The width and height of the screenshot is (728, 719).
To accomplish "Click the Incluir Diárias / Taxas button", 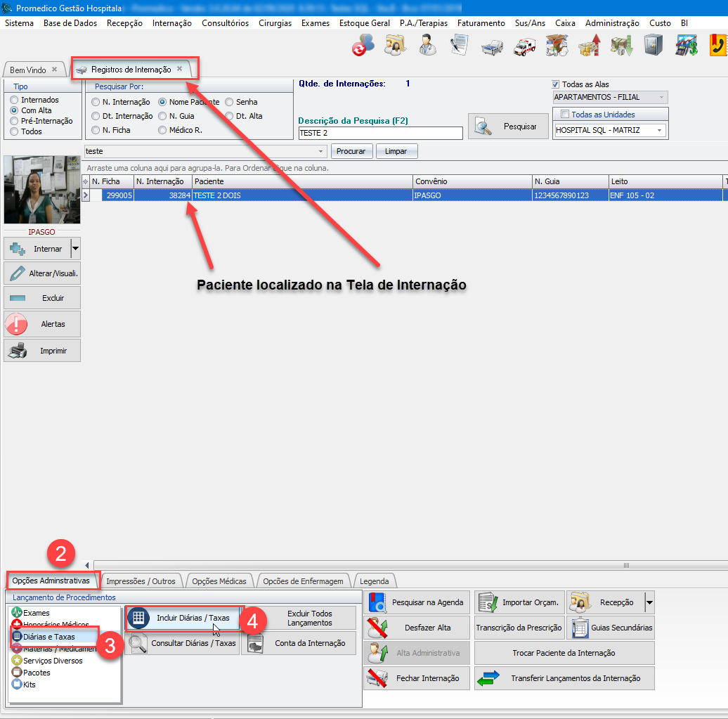I will 185,618.
